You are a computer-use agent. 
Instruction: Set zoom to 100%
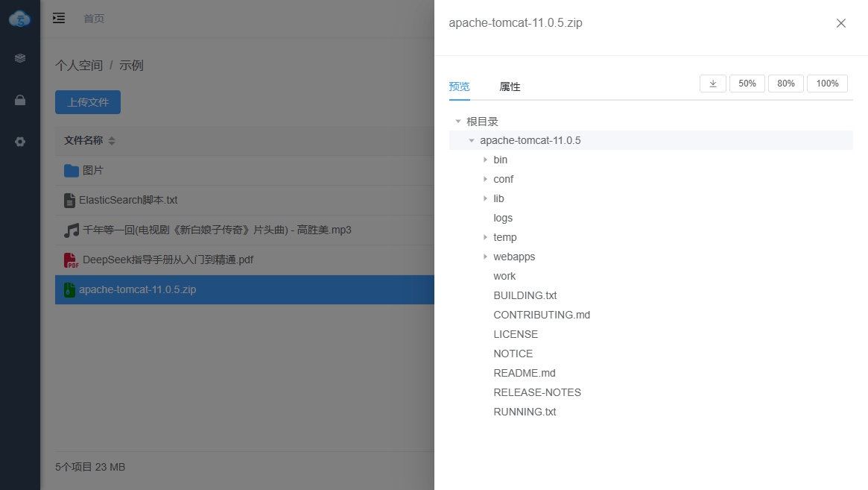click(x=827, y=83)
